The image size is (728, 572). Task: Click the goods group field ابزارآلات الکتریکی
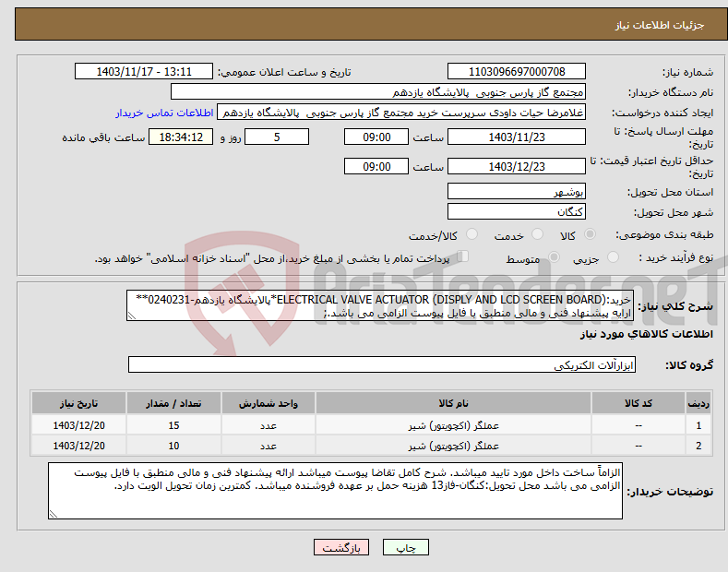point(382,365)
